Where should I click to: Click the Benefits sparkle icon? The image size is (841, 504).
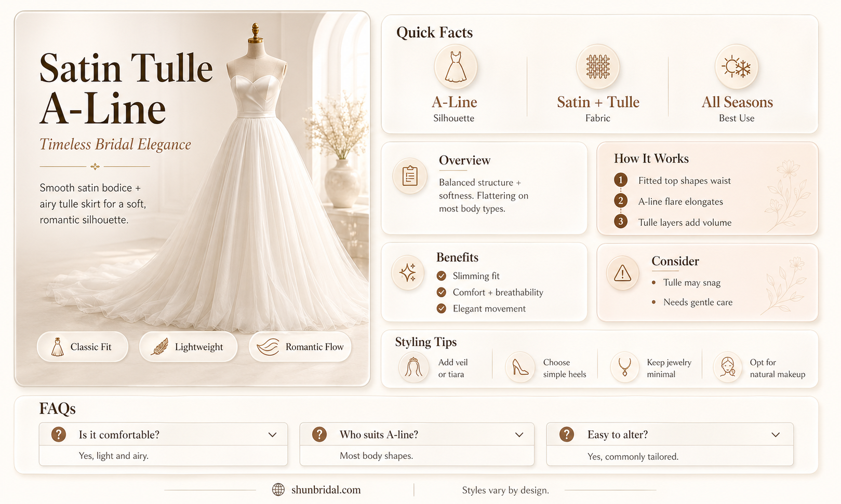click(408, 273)
